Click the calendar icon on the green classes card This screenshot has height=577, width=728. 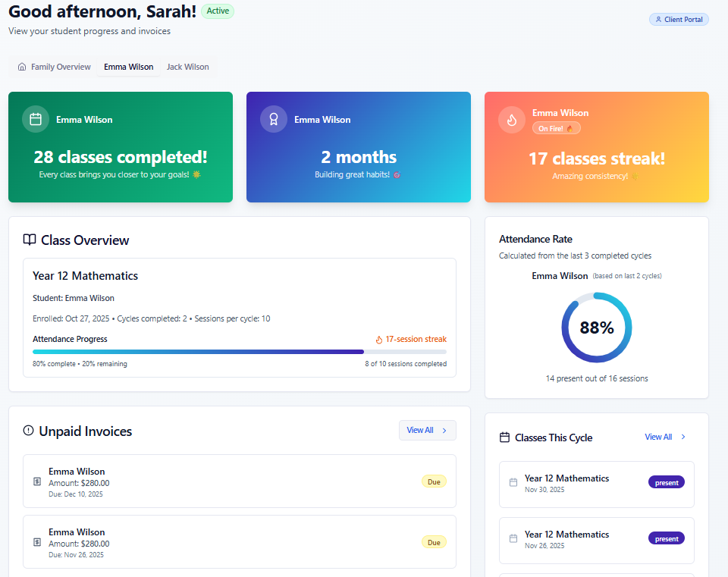click(x=35, y=119)
